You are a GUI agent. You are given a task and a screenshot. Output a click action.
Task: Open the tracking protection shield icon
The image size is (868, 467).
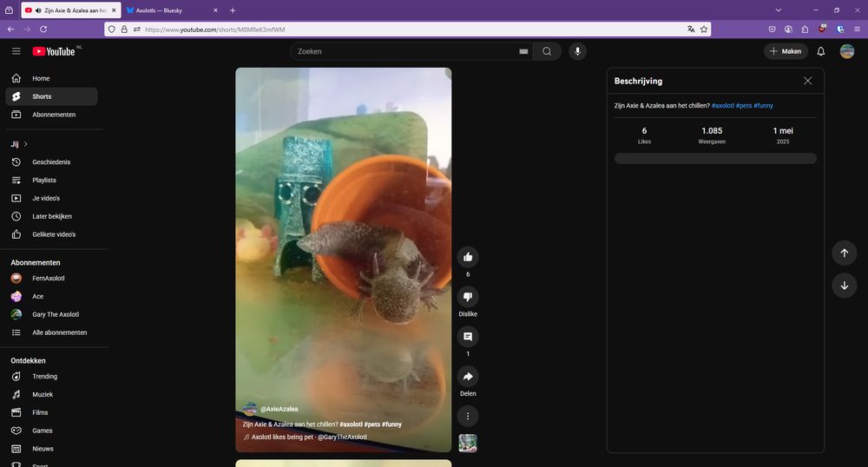pos(112,30)
